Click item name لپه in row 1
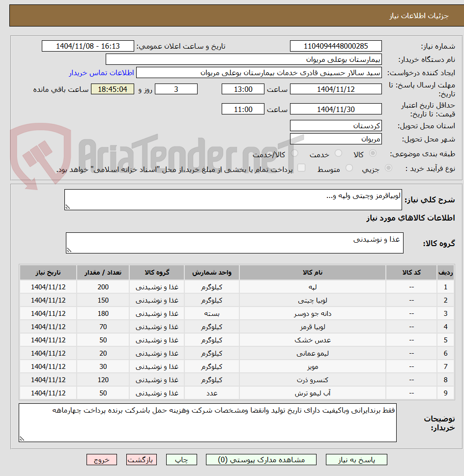Screen dimensions: 464x476 click(313, 287)
